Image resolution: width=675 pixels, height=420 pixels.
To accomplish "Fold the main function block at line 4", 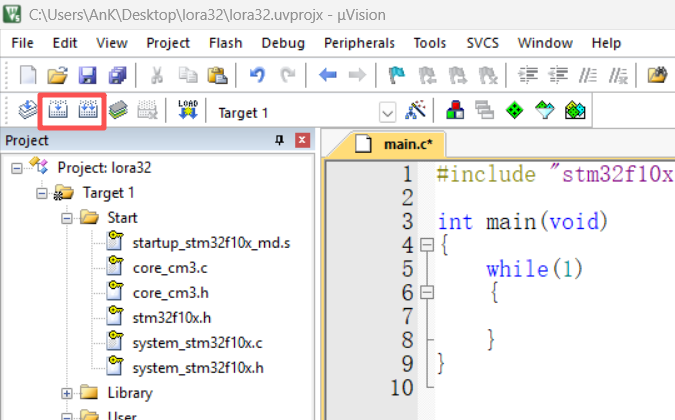I will click(427, 245).
